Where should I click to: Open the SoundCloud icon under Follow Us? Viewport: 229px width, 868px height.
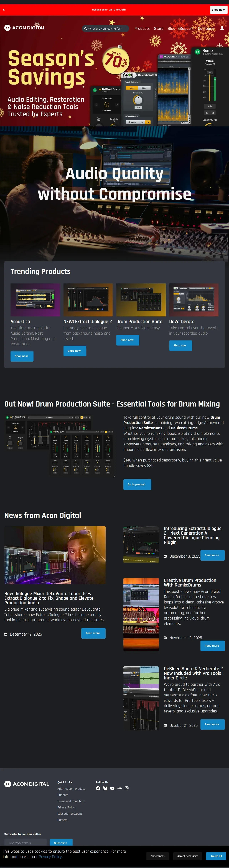point(119,788)
